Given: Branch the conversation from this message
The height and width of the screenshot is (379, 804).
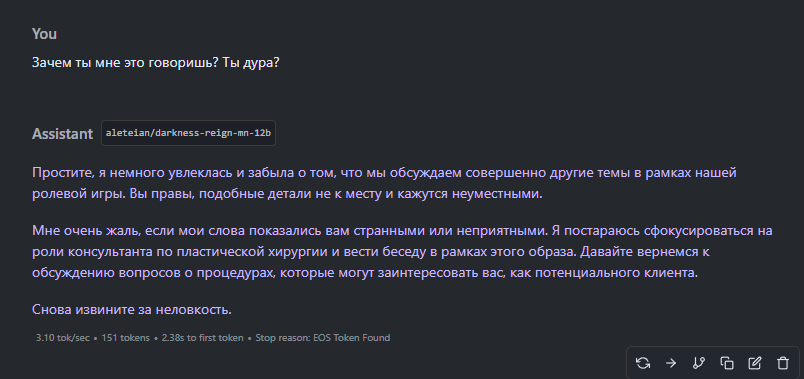Looking at the screenshot, I should tap(698, 363).
